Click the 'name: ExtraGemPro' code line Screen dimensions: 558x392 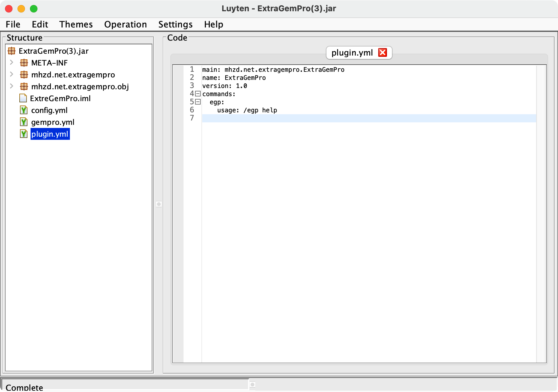click(234, 78)
